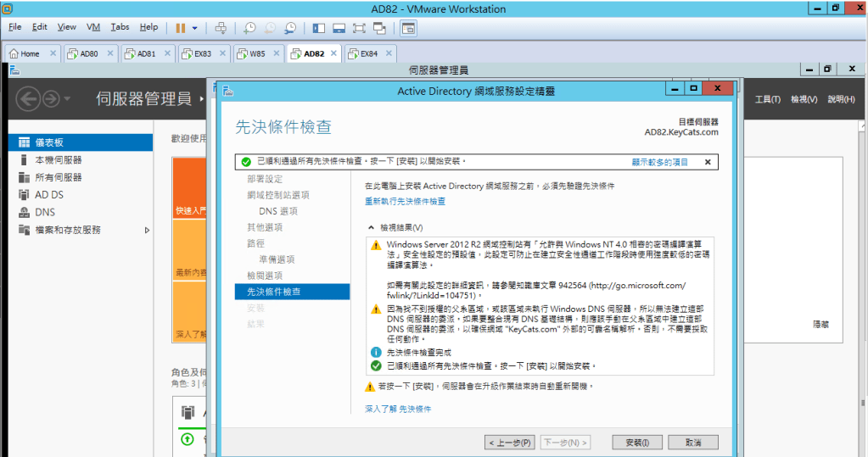868x457 pixels.
Task: Open the VM menu in the menu bar
Action: click(93, 27)
